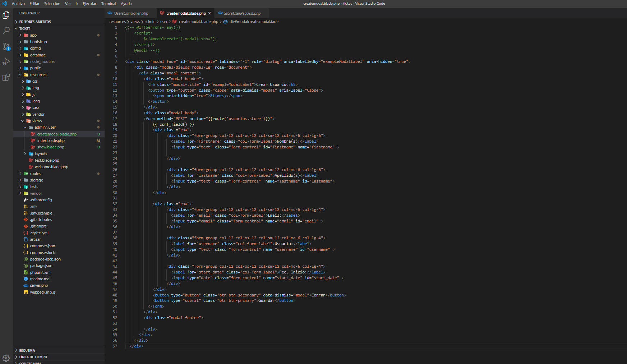Click the app folder icon

pyautogui.click(x=26, y=35)
